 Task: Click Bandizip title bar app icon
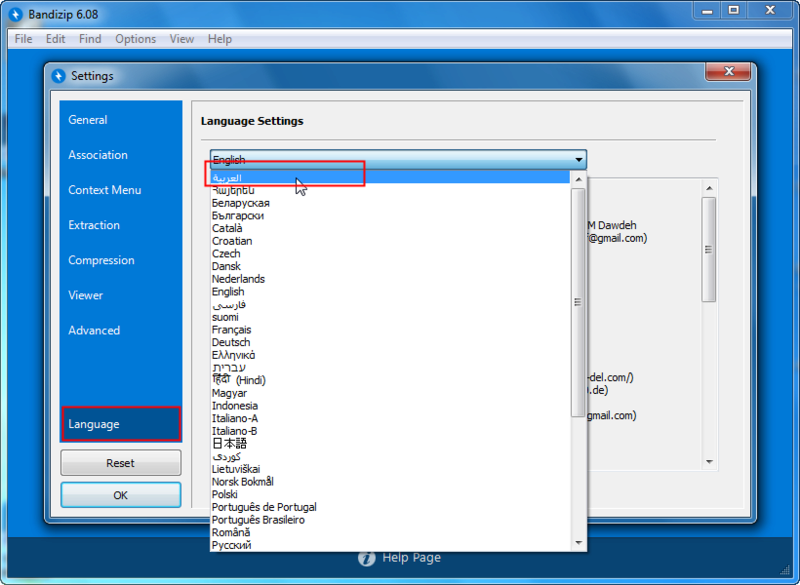[16, 14]
